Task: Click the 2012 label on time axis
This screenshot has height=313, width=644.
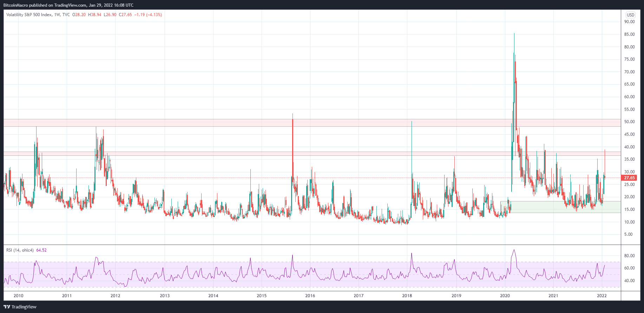Action: [x=115, y=296]
